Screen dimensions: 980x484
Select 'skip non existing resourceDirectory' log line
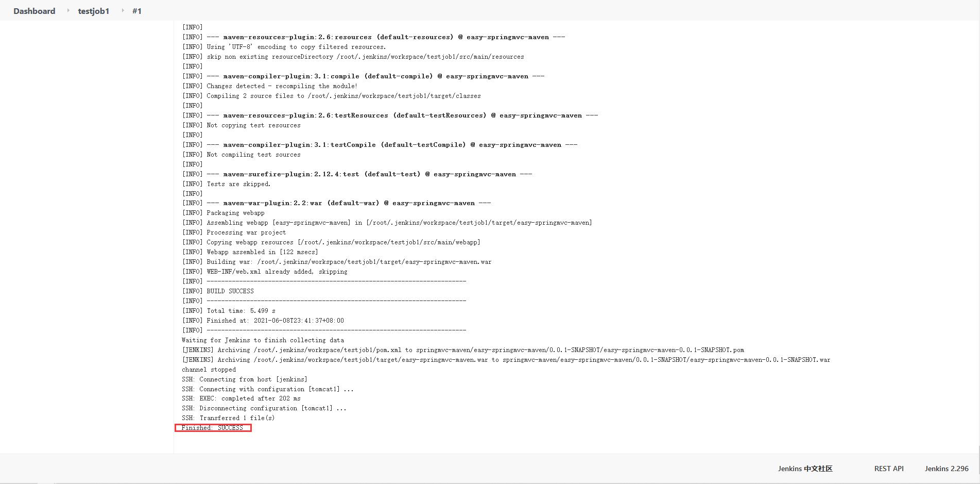[x=353, y=57]
